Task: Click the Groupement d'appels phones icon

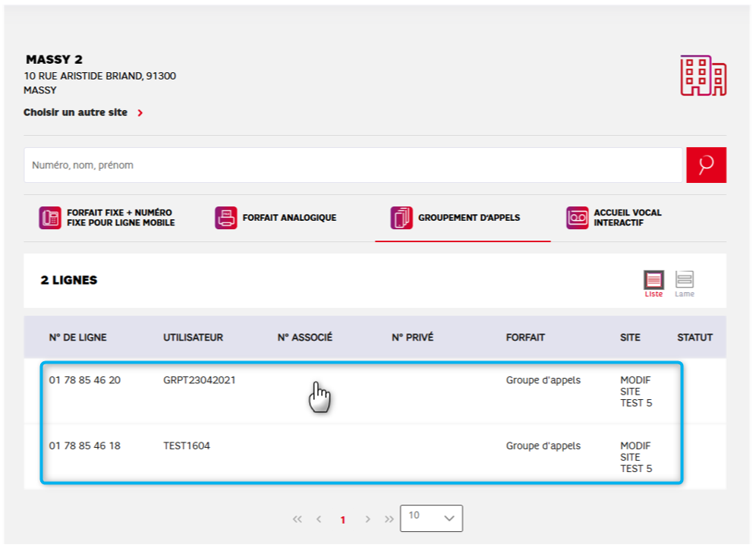Action: point(402,218)
